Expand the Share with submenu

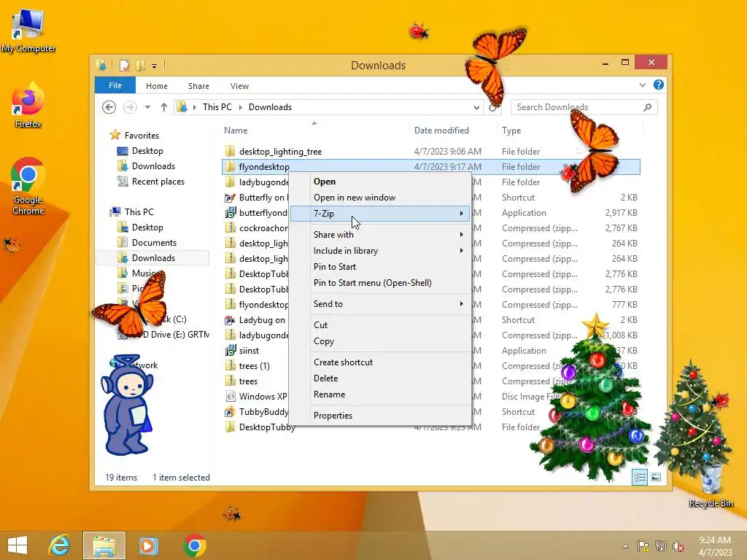[x=380, y=234]
